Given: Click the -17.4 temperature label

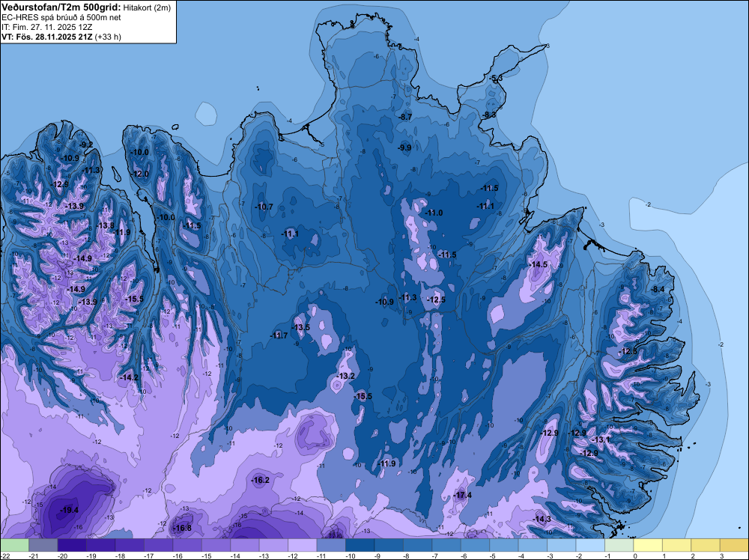Looking at the screenshot, I should (462, 495).
